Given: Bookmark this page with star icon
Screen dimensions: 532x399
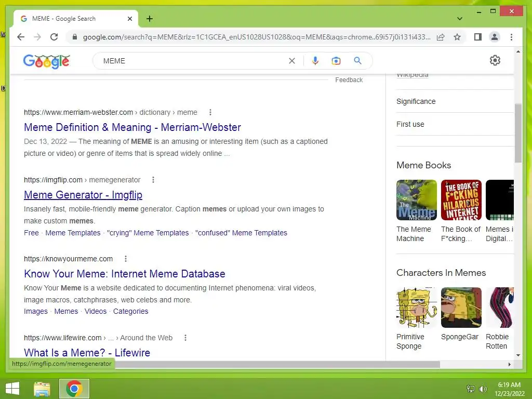Looking at the screenshot, I should pyautogui.click(x=457, y=37).
